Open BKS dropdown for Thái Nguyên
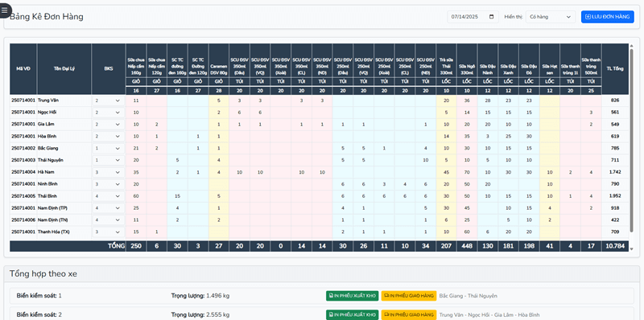Screen dimensions: 644x320 108,160
